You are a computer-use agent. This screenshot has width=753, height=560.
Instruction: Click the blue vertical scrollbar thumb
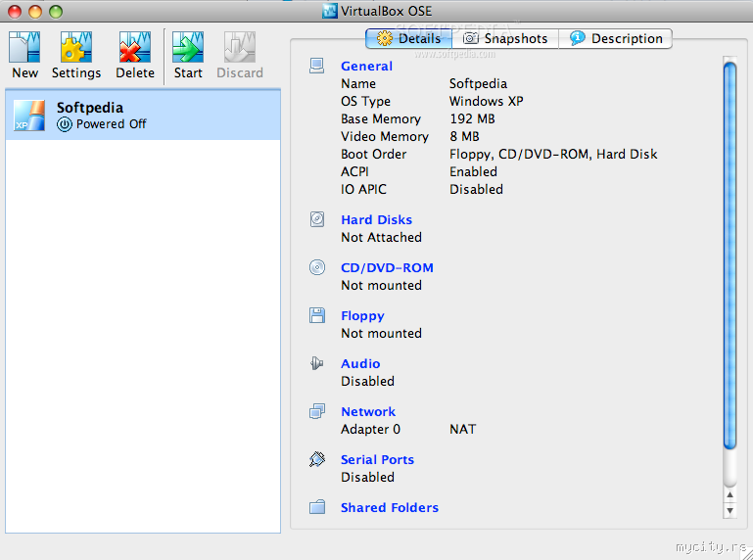point(729,256)
